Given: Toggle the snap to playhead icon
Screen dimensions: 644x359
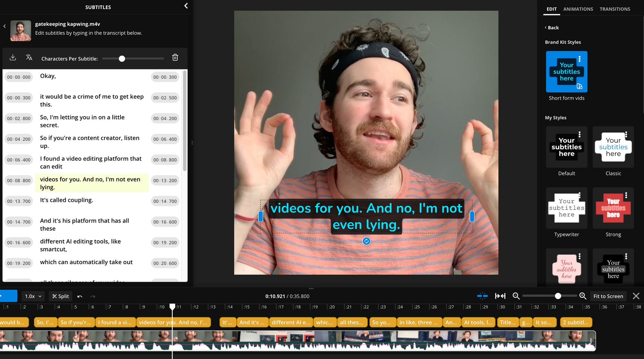Looking at the screenshot, I should pyautogui.click(x=482, y=296).
